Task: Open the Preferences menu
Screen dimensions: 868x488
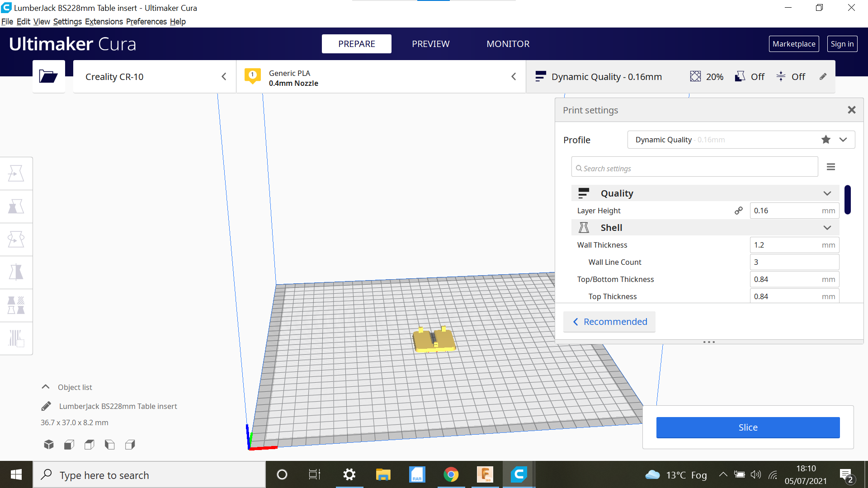Action: tap(146, 22)
